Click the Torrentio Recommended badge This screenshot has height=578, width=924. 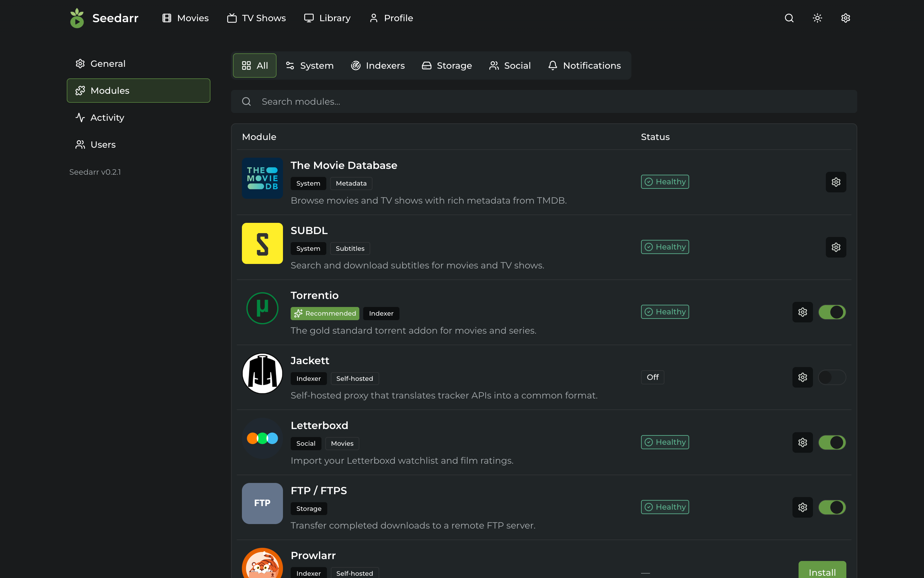[x=325, y=313]
